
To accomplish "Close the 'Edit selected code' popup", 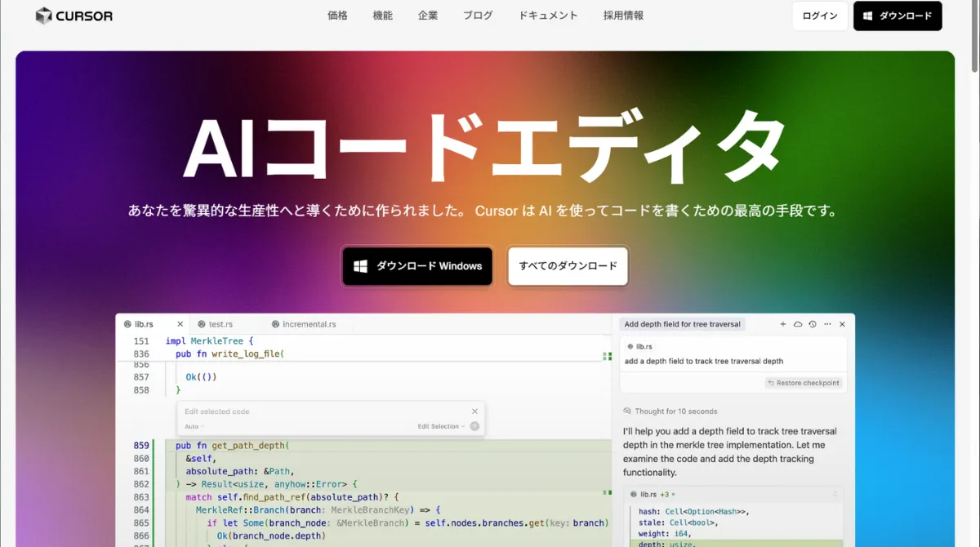I will tap(474, 411).
